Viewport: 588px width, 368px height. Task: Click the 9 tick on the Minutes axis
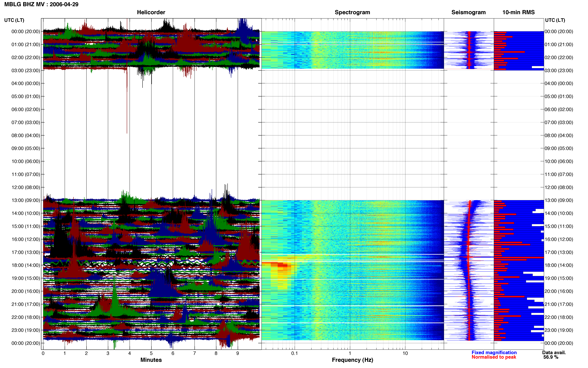click(238, 353)
